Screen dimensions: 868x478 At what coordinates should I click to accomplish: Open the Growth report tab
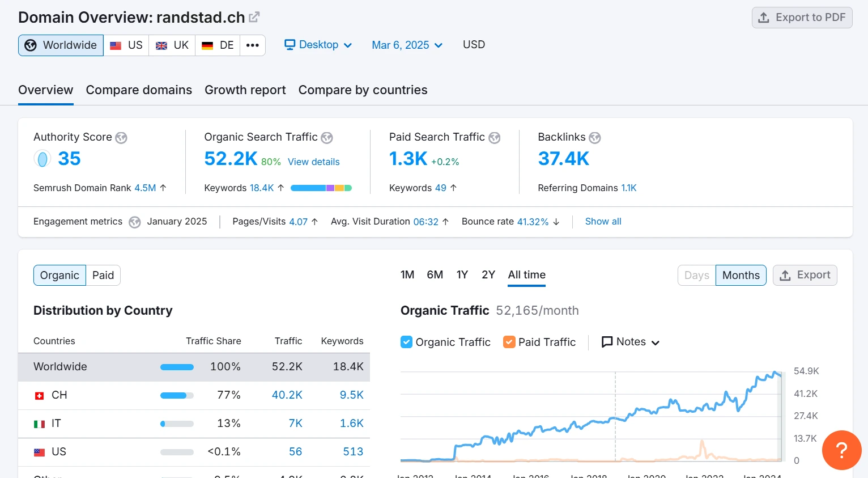245,90
